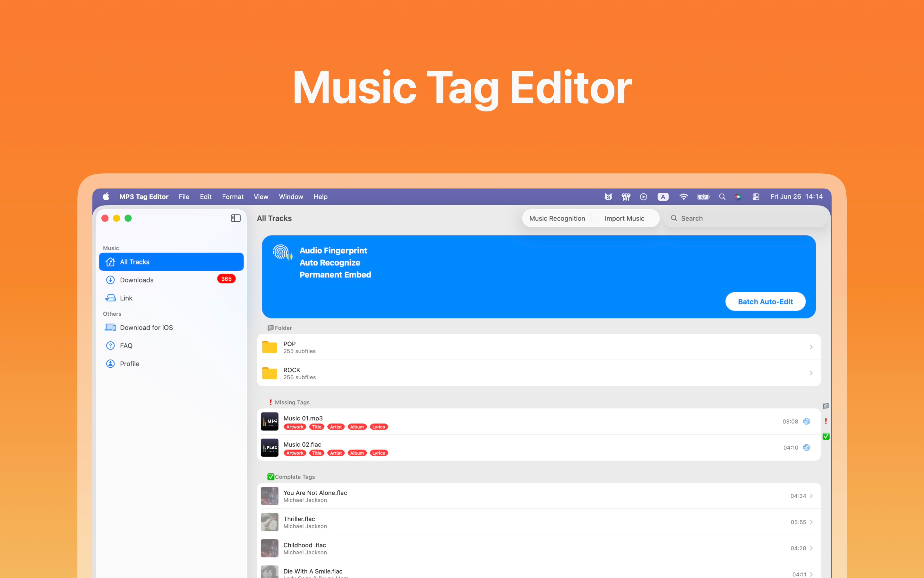924x578 pixels.
Task: Open the Edit menu
Action: 205,197
